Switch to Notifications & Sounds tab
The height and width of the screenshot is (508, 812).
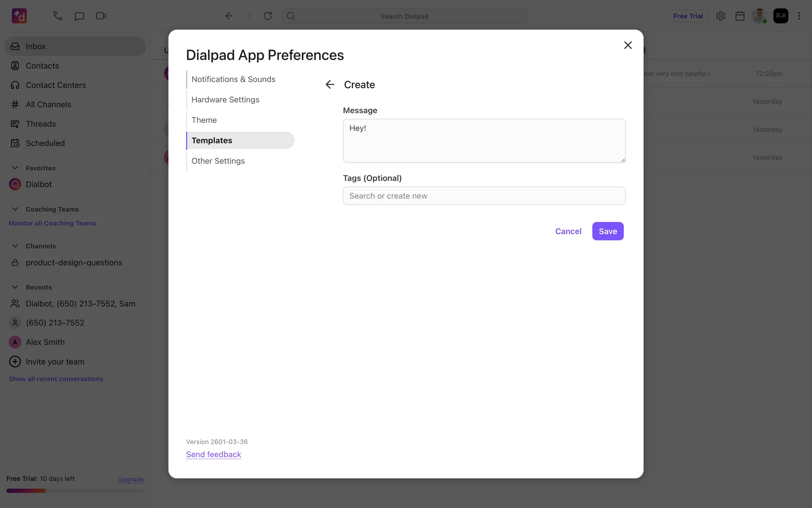[233, 79]
